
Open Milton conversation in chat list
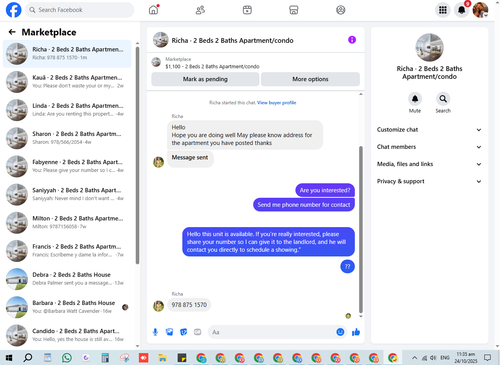click(67, 222)
